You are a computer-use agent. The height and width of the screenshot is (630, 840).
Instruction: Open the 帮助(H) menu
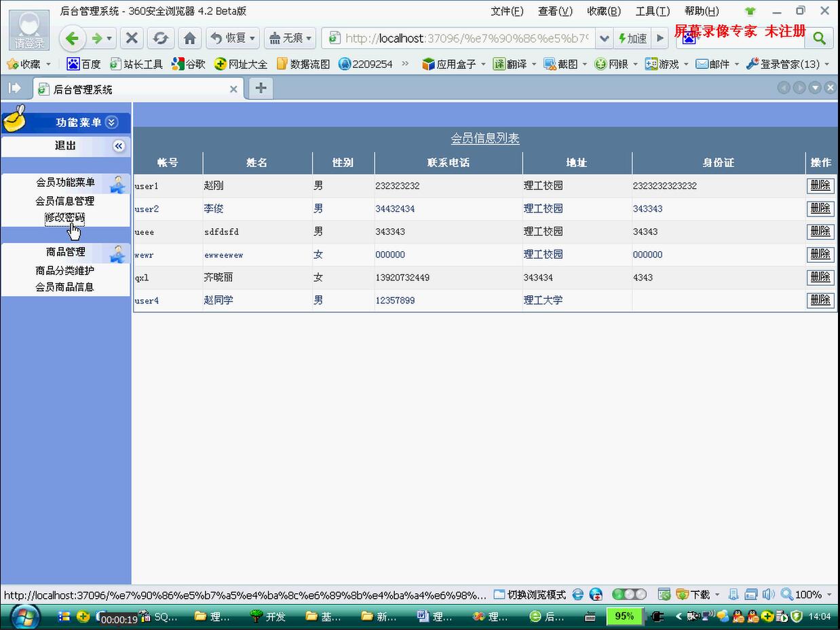pos(702,11)
